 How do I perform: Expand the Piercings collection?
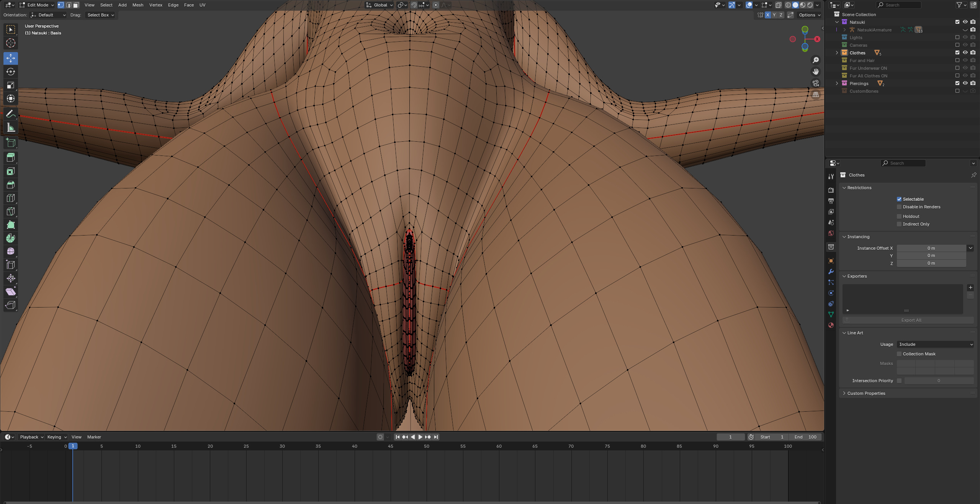coord(837,83)
